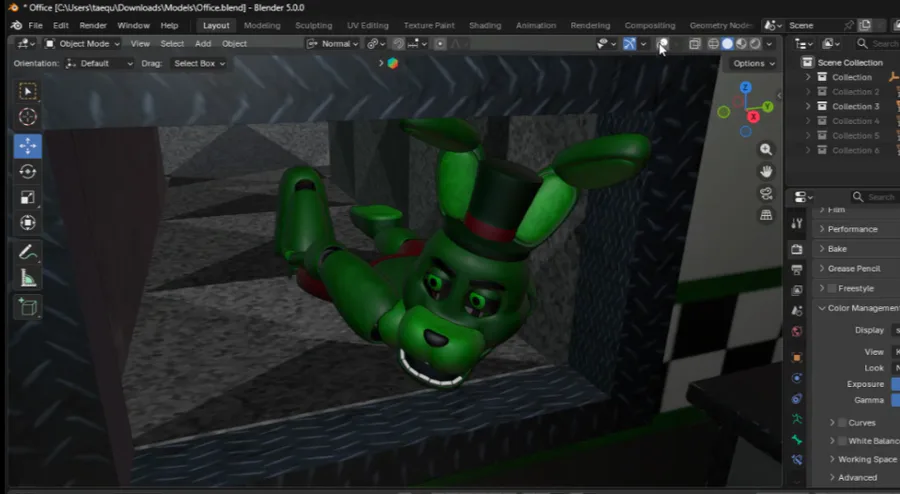Open the Object properties tab
This screenshot has width=900, height=494.
tap(797, 357)
